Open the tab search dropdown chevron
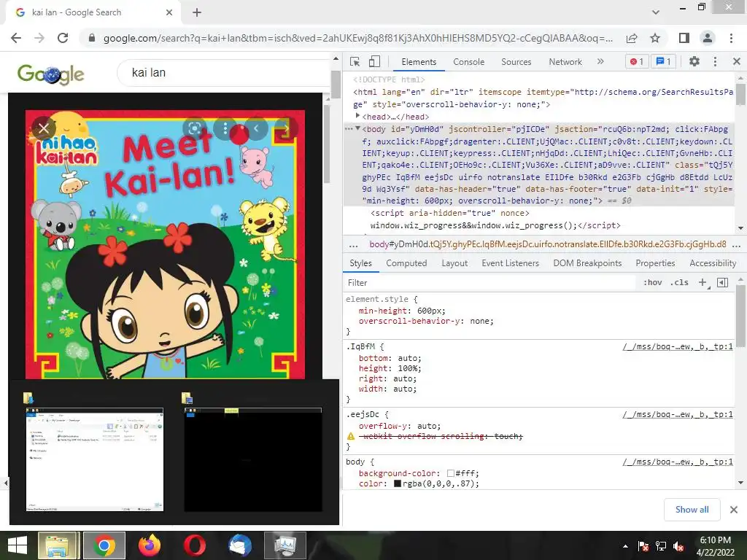The width and height of the screenshot is (747, 560). pyautogui.click(x=656, y=12)
